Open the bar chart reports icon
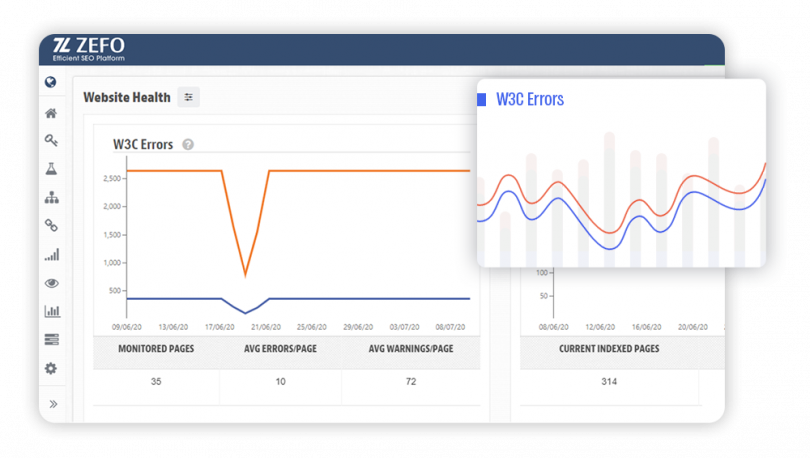 (x=52, y=311)
